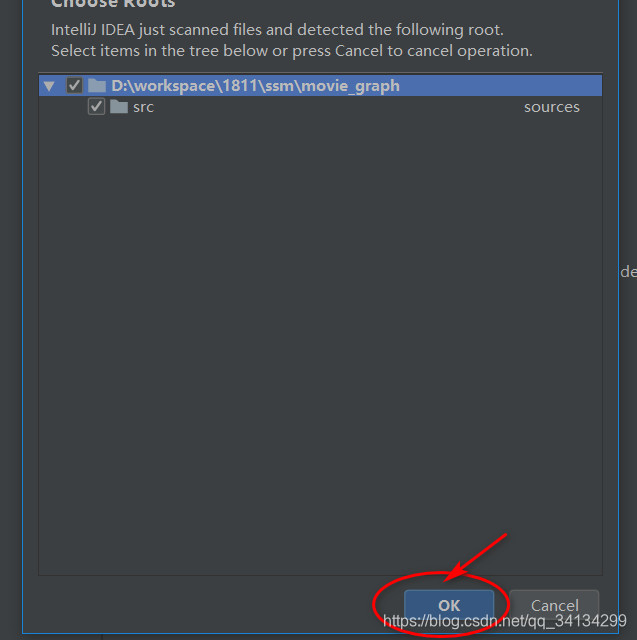Click blank space right of movie_graph path in selected row
637x640 pixels.
click(500, 86)
